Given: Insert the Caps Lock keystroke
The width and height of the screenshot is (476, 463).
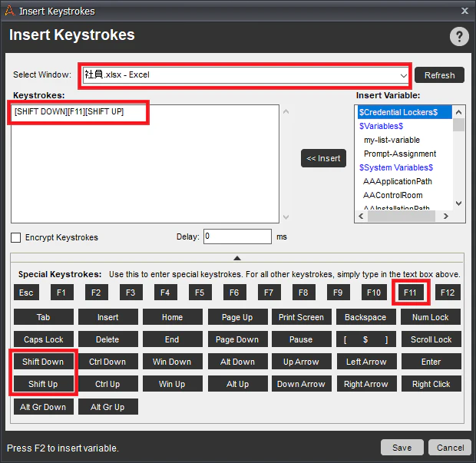Looking at the screenshot, I should click(44, 339).
